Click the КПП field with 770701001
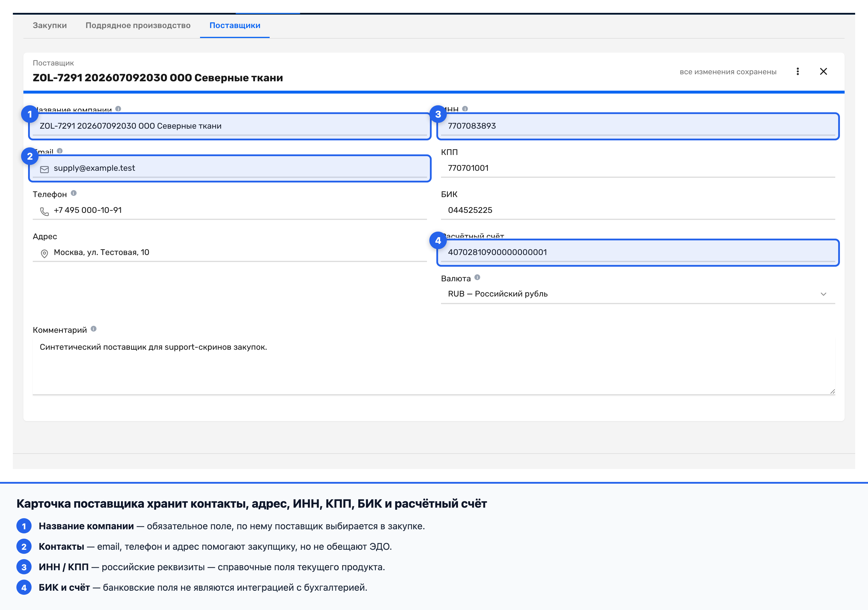This screenshot has width=868, height=610. [x=638, y=168]
